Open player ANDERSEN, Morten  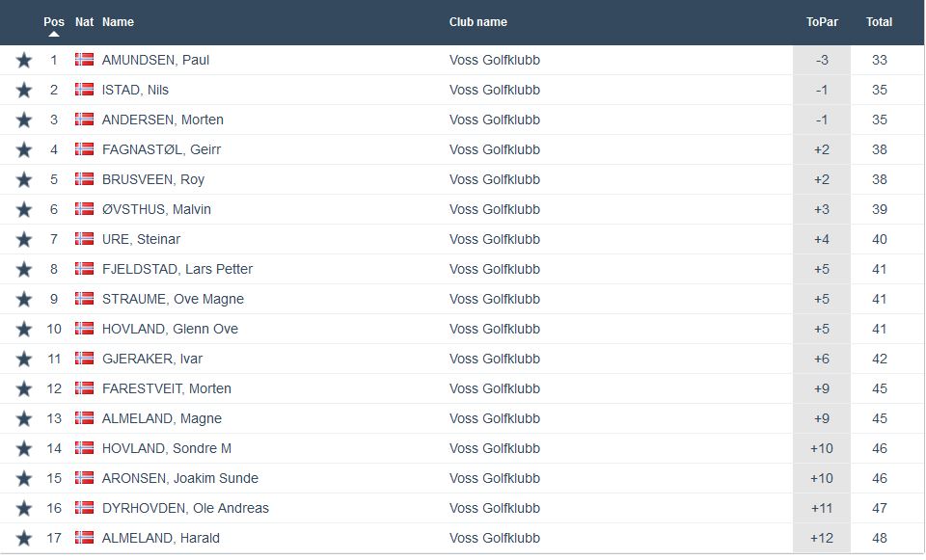point(162,120)
